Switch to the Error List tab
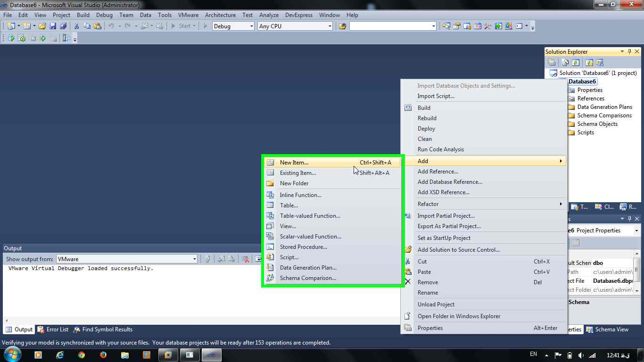Screen dimensions: 644x362 pos(53,329)
